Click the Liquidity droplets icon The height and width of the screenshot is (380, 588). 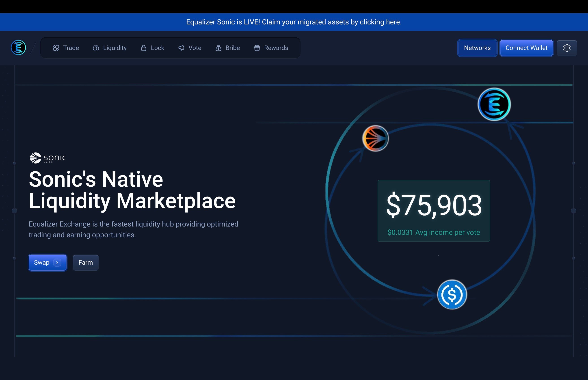click(96, 48)
